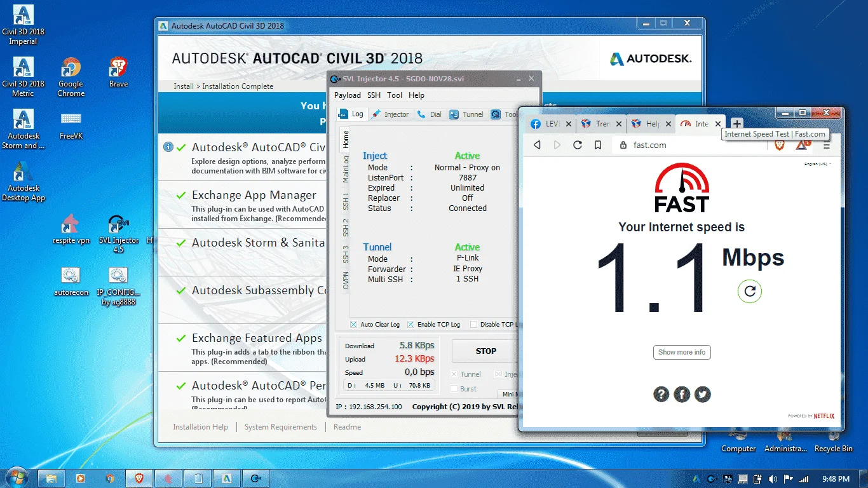Open the Installation Help link
Viewport: 868px width, 488px height.
(x=200, y=427)
